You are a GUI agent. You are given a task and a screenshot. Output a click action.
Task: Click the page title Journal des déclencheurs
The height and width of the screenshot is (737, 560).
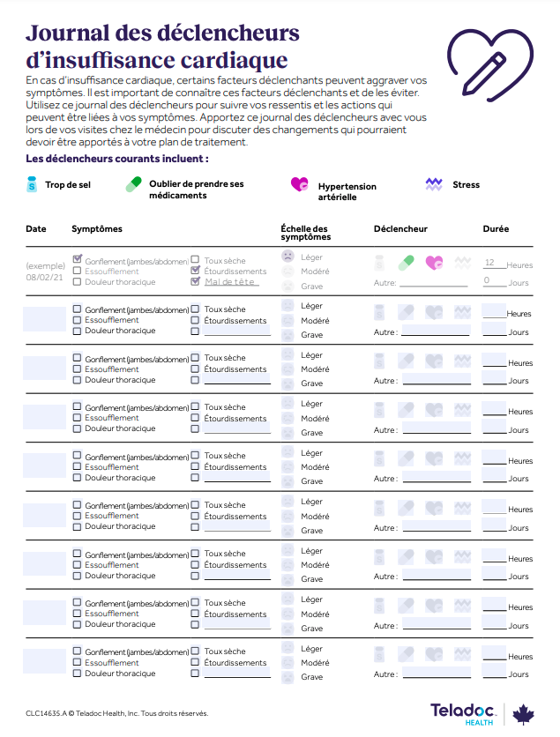pyautogui.click(x=163, y=33)
